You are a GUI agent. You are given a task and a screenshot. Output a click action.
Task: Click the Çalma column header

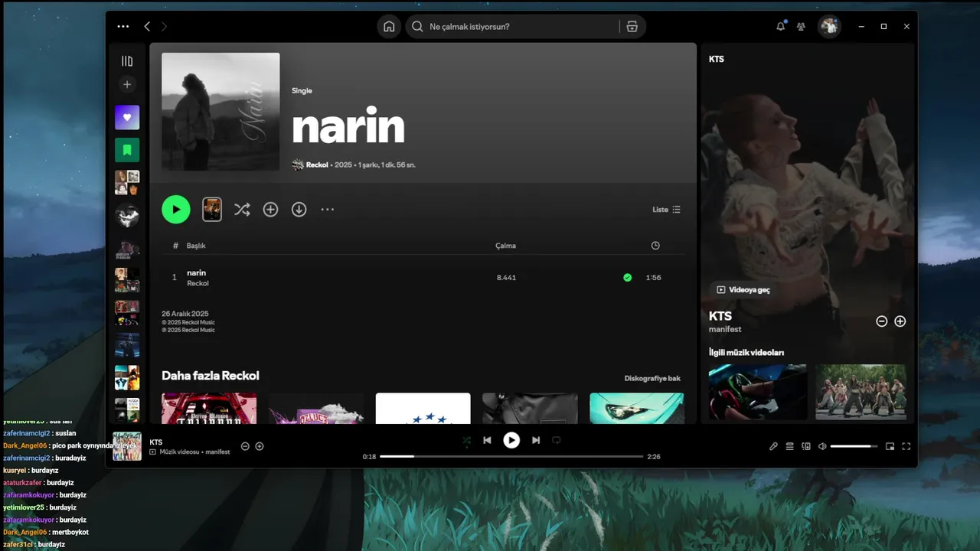click(505, 246)
